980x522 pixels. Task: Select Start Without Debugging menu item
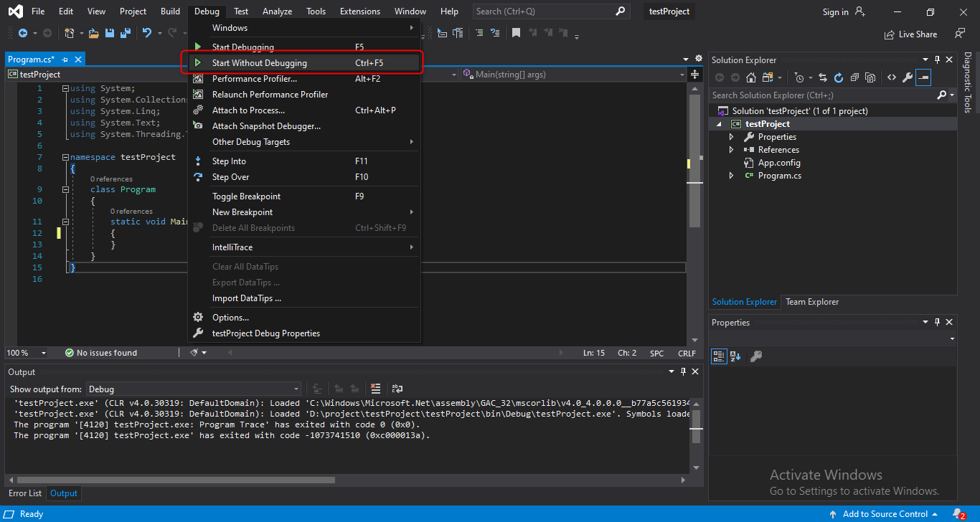tap(259, 63)
